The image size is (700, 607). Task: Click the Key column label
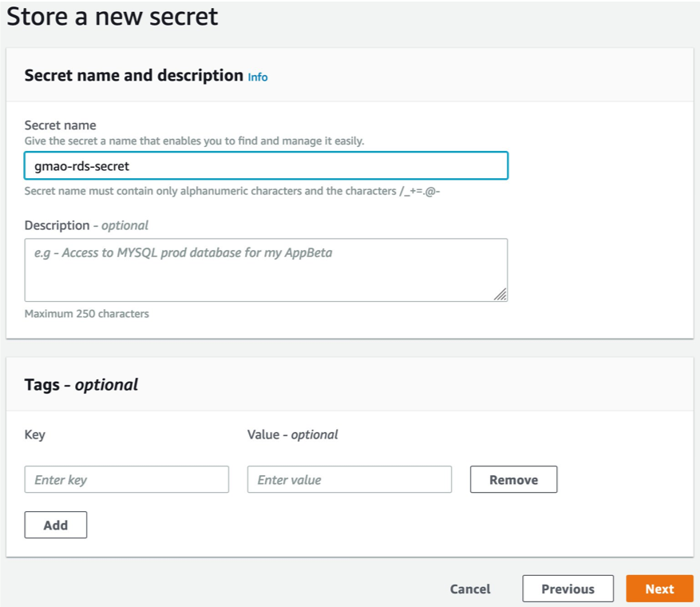pos(35,434)
